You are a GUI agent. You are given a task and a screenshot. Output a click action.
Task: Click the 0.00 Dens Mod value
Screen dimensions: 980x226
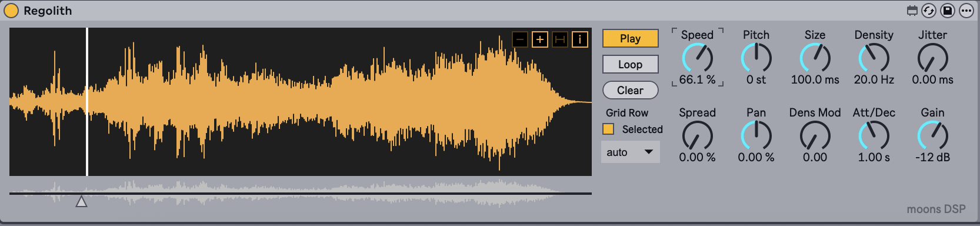(815, 157)
